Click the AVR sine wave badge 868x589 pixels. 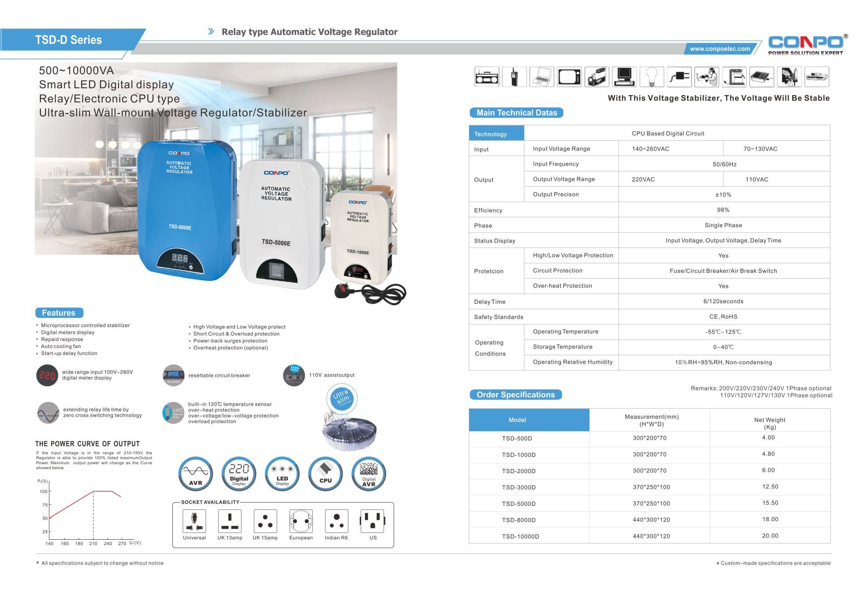(196, 474)
